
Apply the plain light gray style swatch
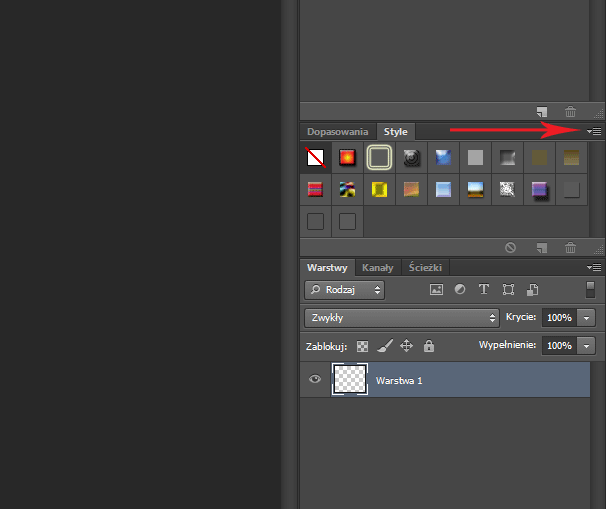coord(475,157)
